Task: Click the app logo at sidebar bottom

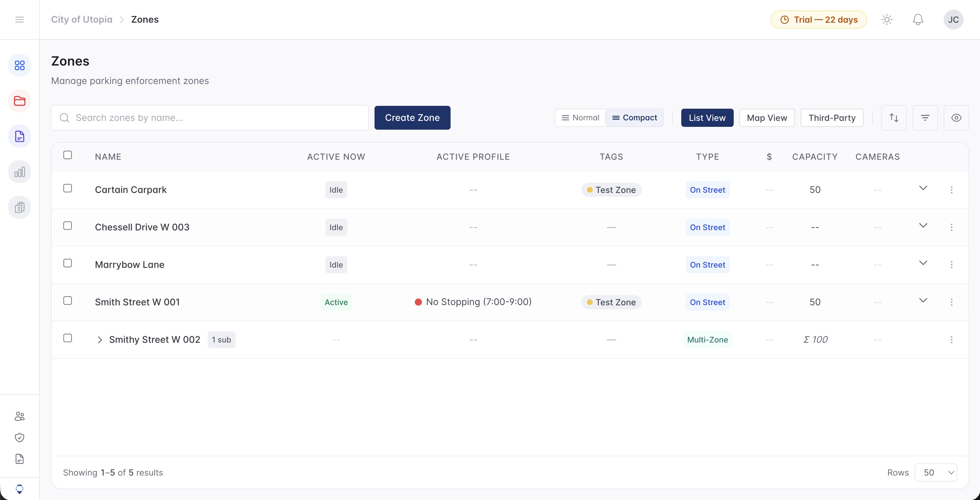Action: pyautogui.click(x=19, y=489)
